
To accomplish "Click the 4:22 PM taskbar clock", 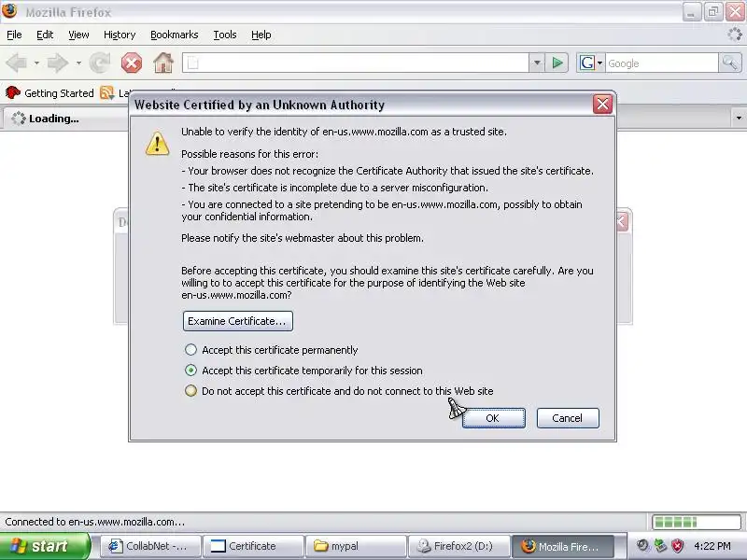I will pyautogui.click(x=712, y=546).
